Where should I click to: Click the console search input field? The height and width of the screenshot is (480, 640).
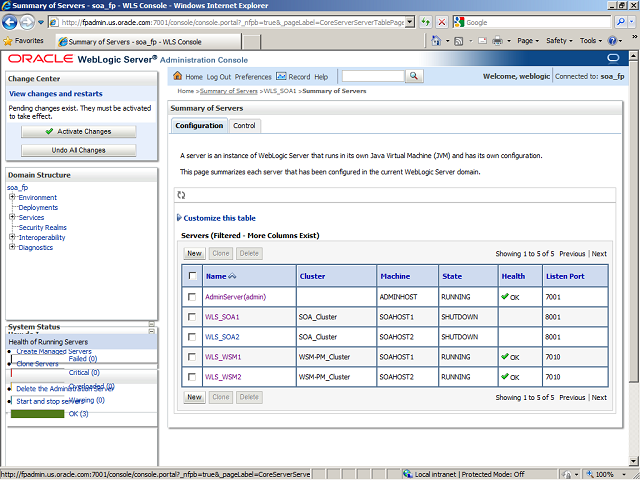pos(372,77)
